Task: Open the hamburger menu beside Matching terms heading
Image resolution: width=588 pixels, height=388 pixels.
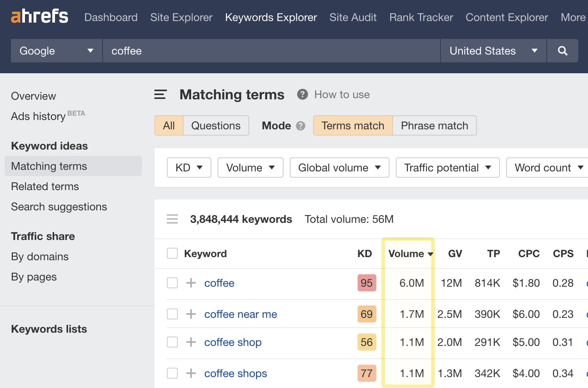Action: pos(160,94)
